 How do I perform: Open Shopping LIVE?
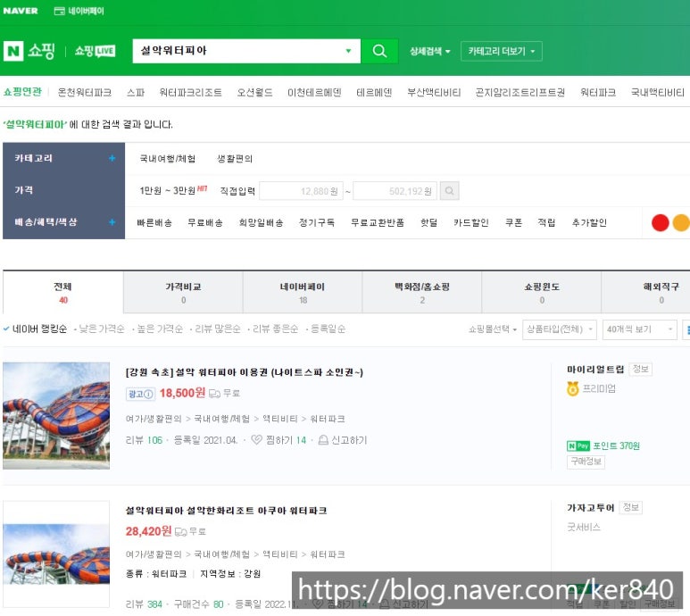[95, 51]
